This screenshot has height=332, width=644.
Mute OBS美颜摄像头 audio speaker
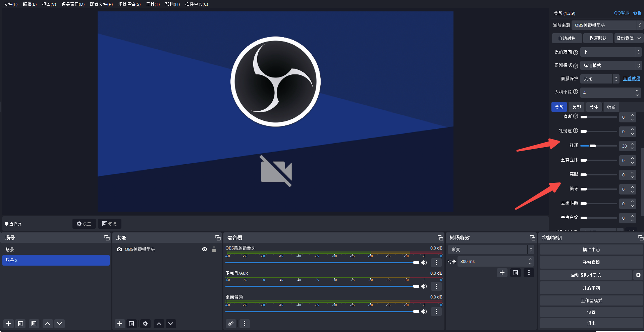pos(424,263)
